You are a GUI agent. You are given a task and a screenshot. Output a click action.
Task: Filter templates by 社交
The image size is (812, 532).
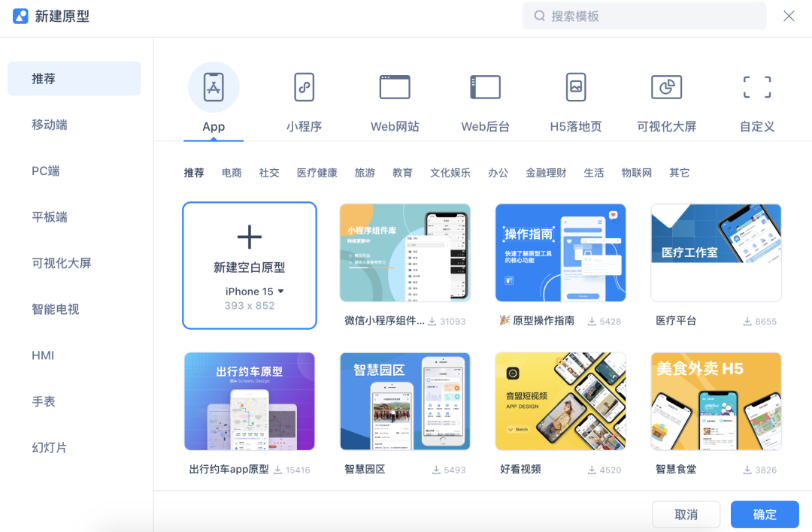pyautogui.click(x=269, y=173)
